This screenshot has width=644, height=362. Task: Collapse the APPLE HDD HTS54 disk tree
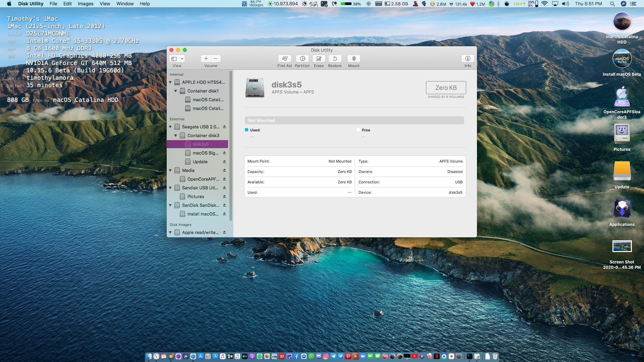[x=170, y=82]
